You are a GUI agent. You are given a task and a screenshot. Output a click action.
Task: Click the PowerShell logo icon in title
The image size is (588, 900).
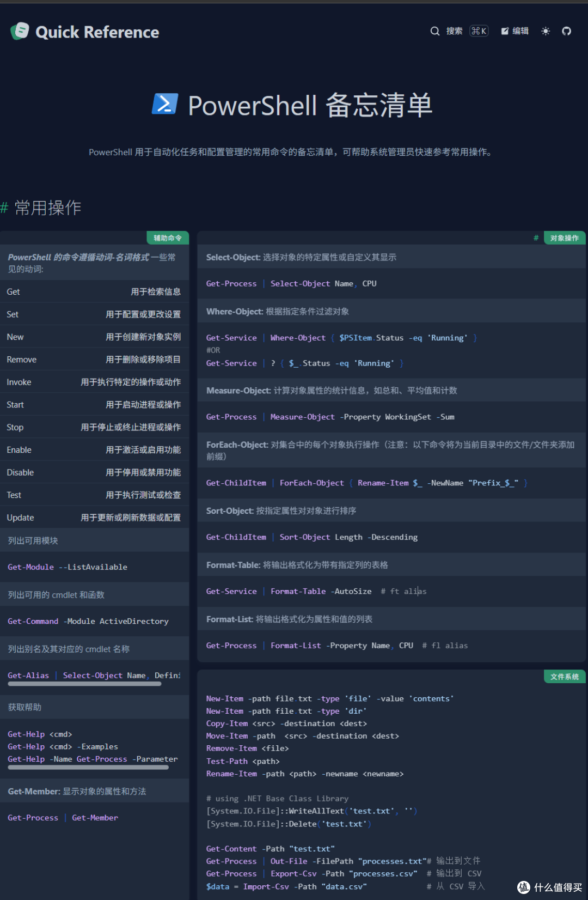pyautogui.click(x=165, y=104)
